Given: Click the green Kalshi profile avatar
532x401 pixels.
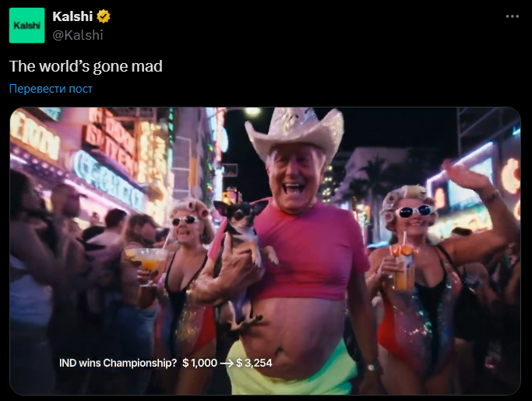Looking at the screenshot, I should 26,26.
